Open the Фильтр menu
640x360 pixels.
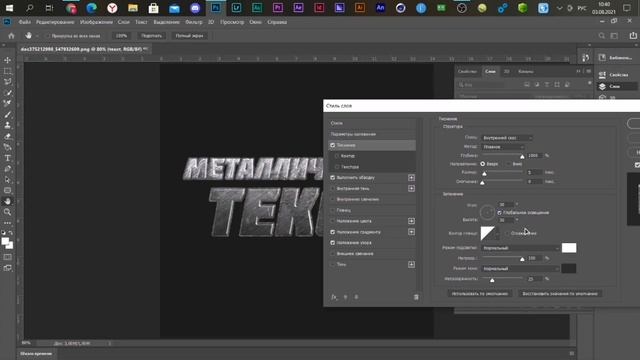click(194, 22)
